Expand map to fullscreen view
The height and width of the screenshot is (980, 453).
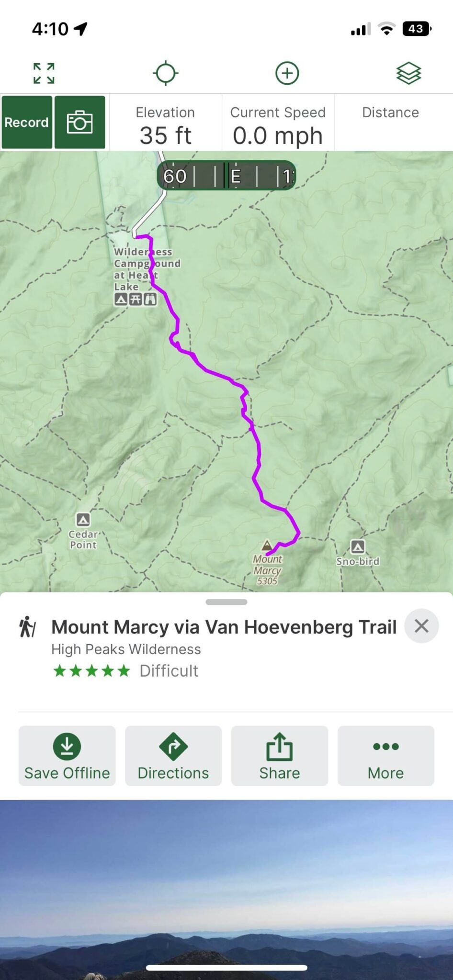pyautogui.click(x=44, y=73)
